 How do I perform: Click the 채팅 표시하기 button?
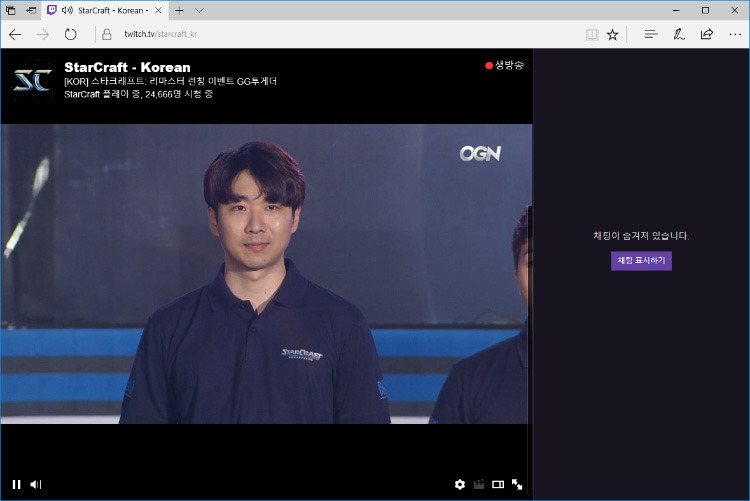[641, 261]
